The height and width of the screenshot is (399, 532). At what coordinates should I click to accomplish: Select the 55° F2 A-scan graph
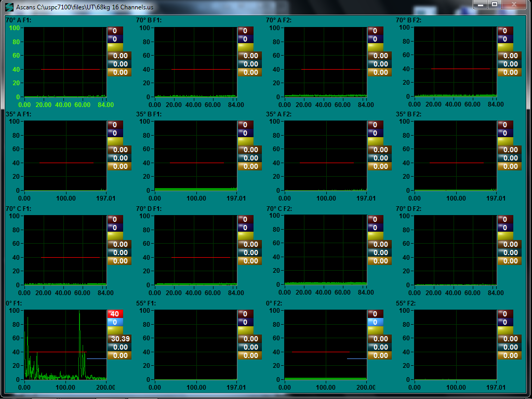pos(455,345)
